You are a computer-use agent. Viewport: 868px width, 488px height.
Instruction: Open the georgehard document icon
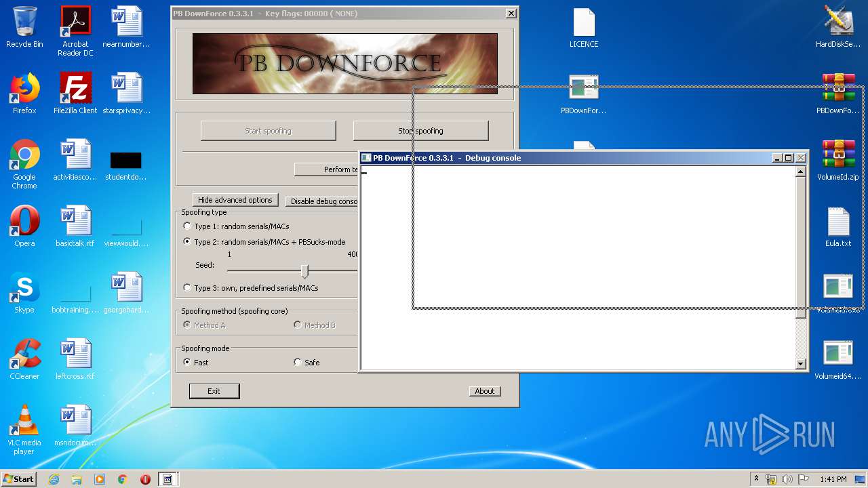coord(126,293)
